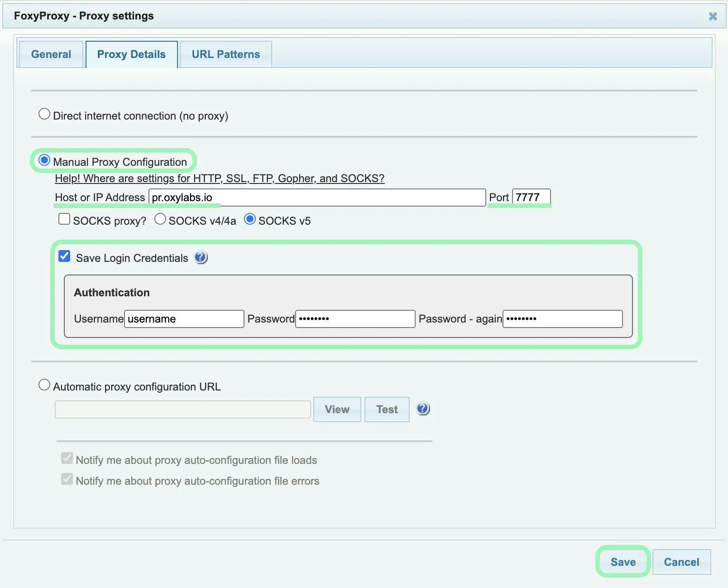Click help icon next to Test button

click(423, 409)
